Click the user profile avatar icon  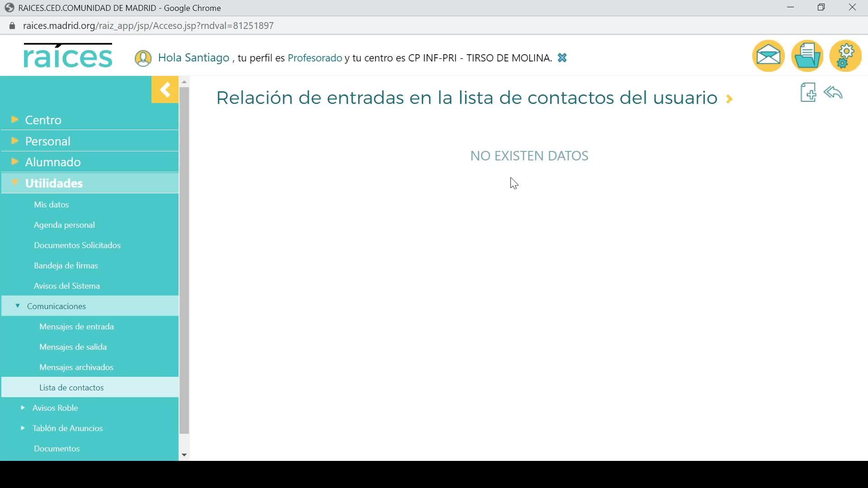[143, 58]
